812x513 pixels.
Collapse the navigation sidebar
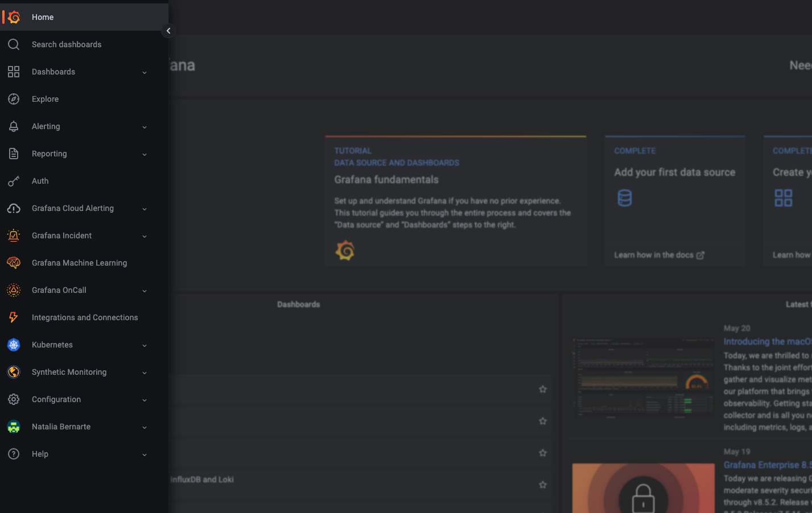click(168, 31)
